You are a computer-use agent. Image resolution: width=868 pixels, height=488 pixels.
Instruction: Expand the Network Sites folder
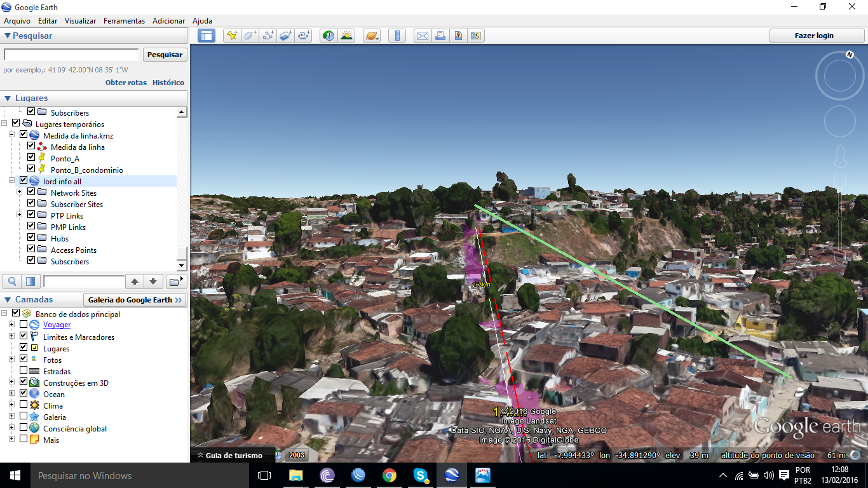tap(20, 192)
